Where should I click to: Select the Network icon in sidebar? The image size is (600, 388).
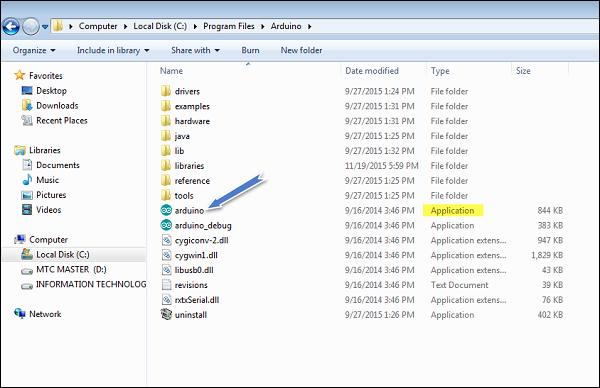click(x=20, y=314)
